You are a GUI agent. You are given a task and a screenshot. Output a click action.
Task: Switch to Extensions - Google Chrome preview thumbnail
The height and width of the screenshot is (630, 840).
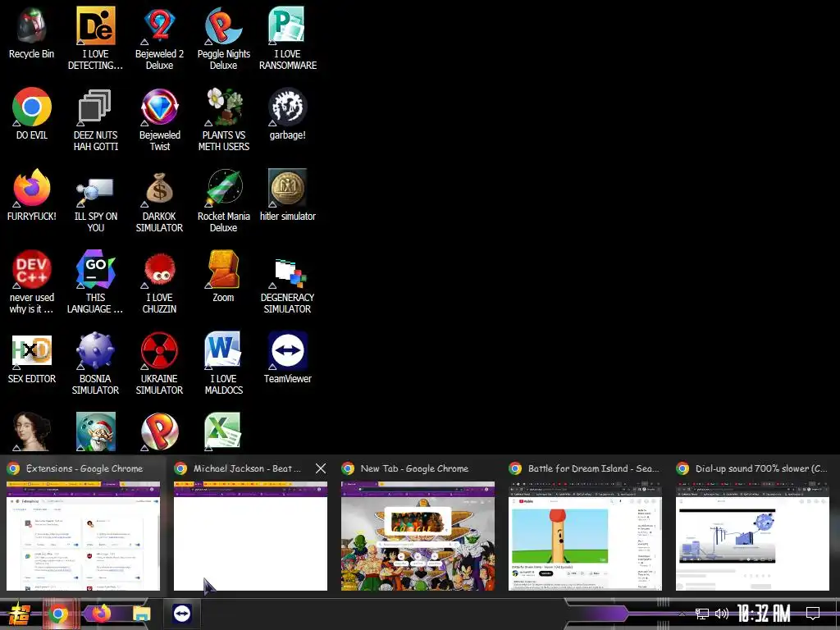coord(83,536)
